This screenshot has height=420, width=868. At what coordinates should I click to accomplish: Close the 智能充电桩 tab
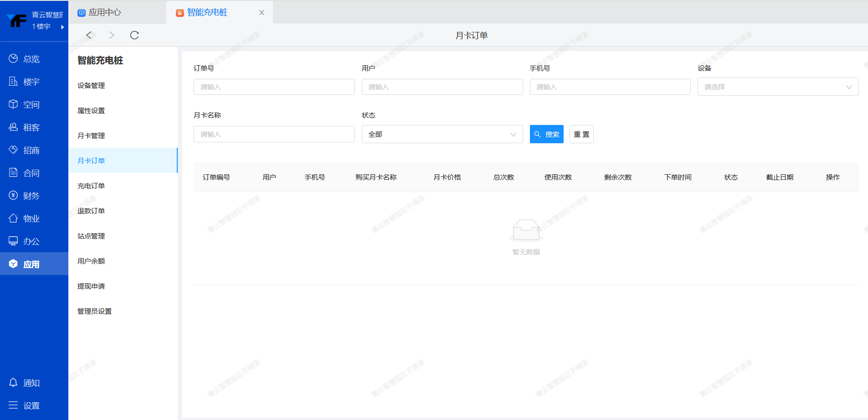tap(262, 13)
